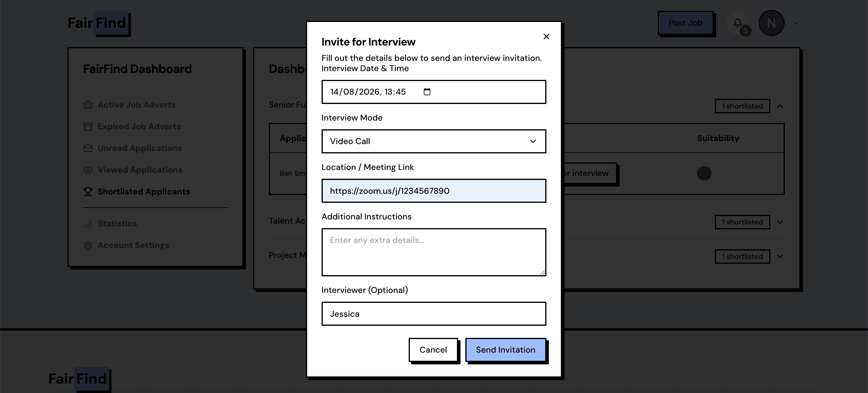This screenshot has height=393, width=868.
Task: Click the suitability indicator dot for Ben
Action: [x=704, y=173]
